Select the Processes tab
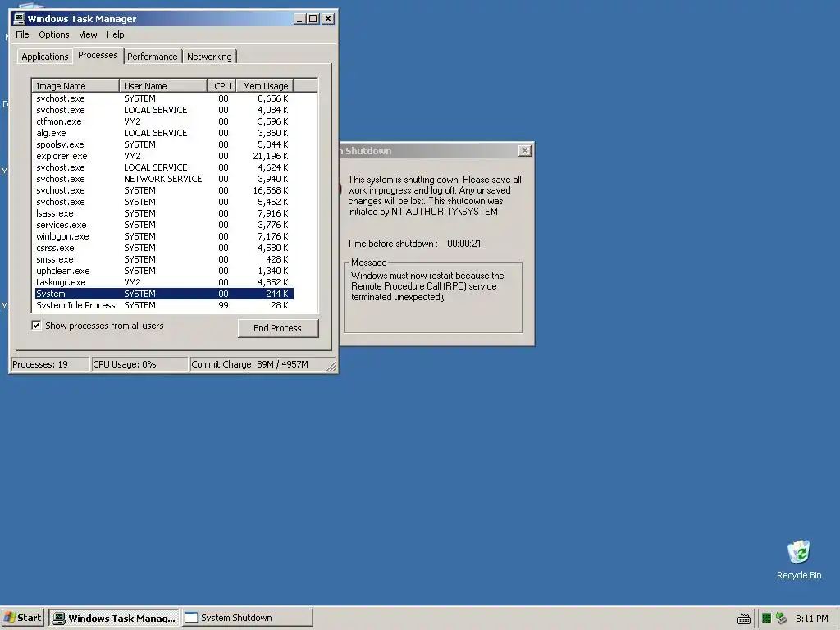This screenshot has height=630, width=840. (x=98, y=55)
